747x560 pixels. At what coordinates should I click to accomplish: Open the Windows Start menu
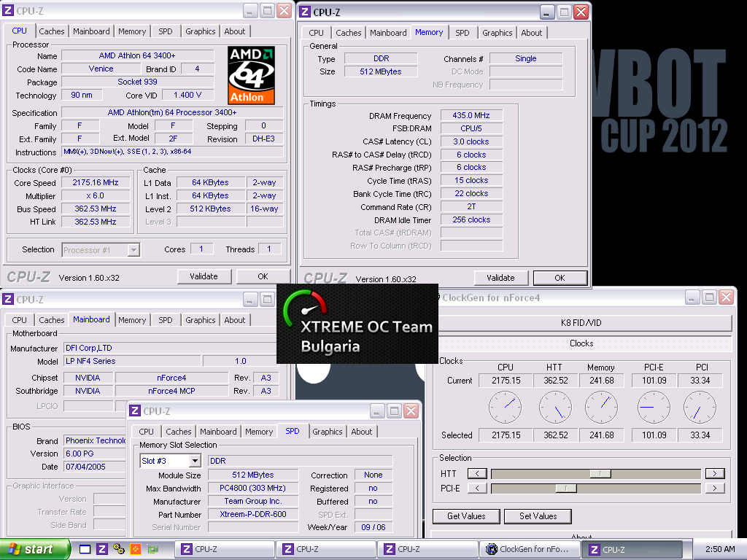click(x=34, y=549)
